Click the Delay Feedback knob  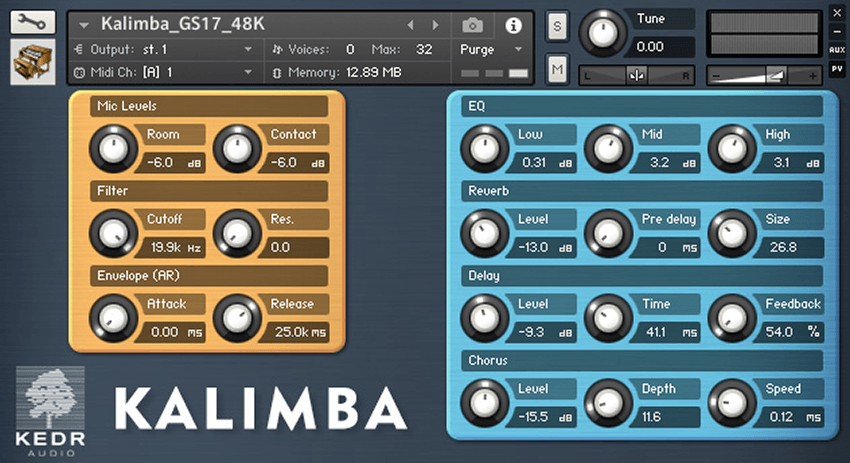732,318
